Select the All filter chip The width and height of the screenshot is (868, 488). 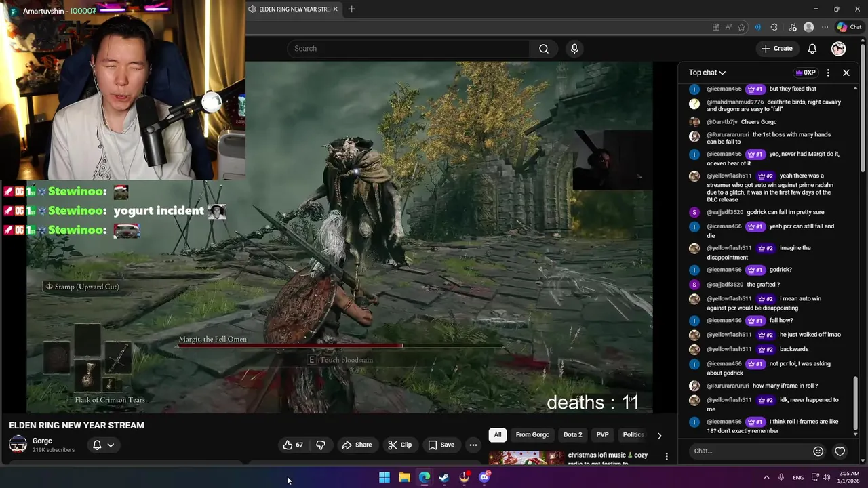(x=498, y=435)
